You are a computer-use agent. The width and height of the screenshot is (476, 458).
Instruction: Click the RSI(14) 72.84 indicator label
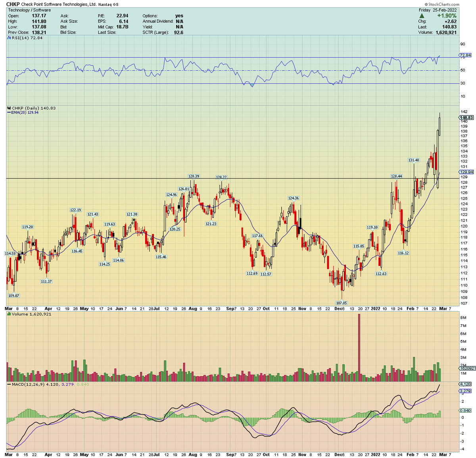tap(25, 38)
